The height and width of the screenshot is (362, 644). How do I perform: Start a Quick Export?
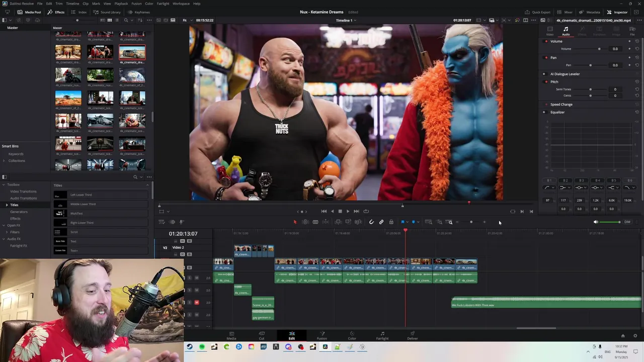(538, 12)
